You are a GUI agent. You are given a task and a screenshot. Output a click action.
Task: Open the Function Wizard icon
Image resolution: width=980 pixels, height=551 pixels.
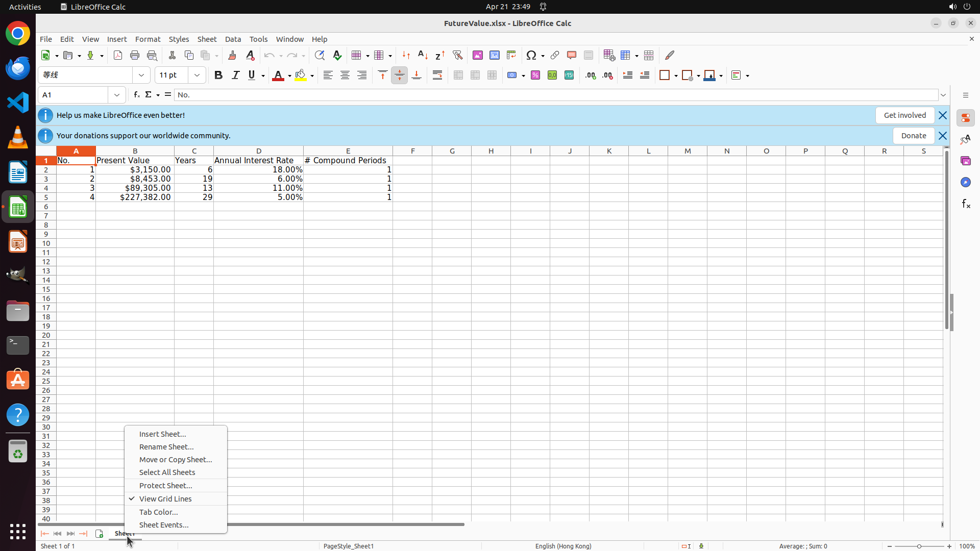(136, 95)
